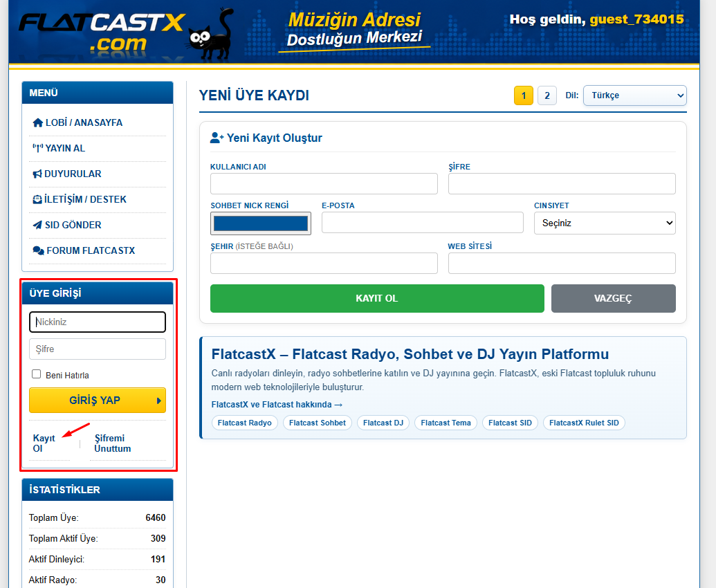Click the yellow GİRİŞ YAP button
716x588 pixels.
[x=98, y=401]
